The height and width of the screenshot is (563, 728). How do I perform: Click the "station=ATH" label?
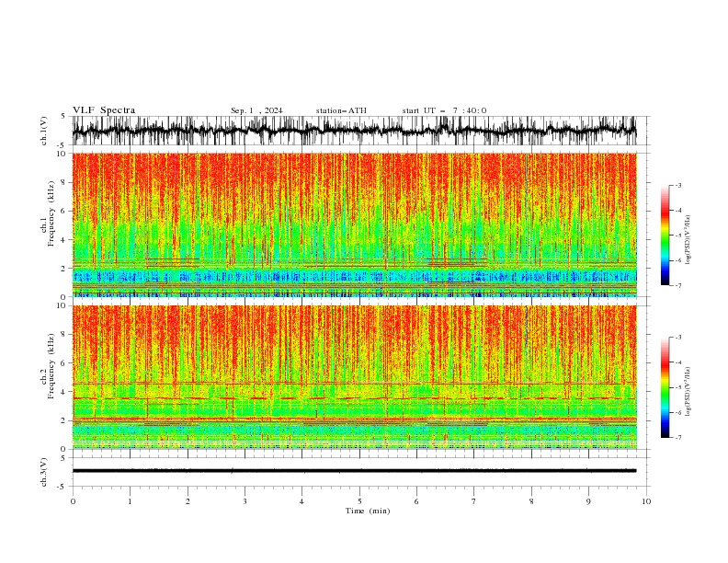tap(341, 110)
